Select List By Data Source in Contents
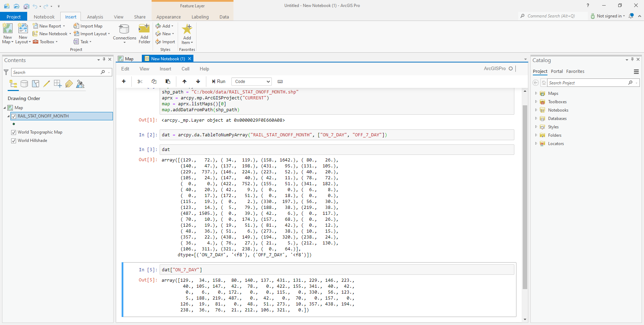The image size is (644, 325). 24,84
